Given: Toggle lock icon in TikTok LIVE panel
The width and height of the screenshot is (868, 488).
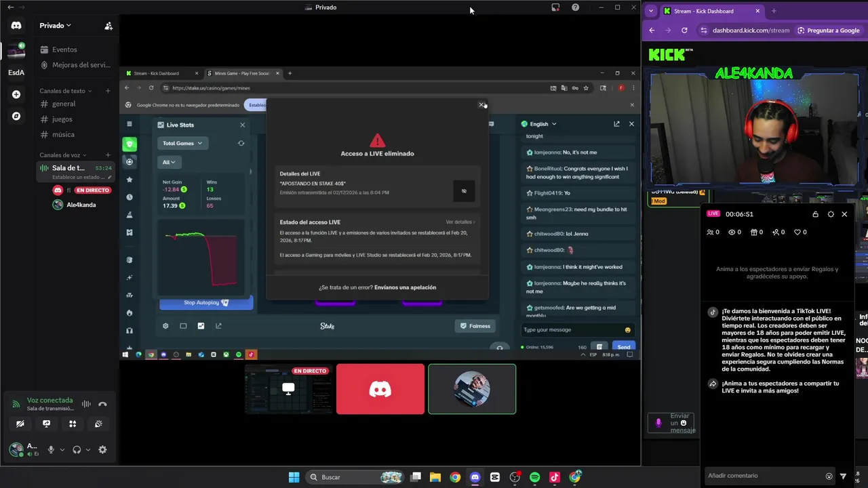Looking at the screenshot, I should pos(815,214).
